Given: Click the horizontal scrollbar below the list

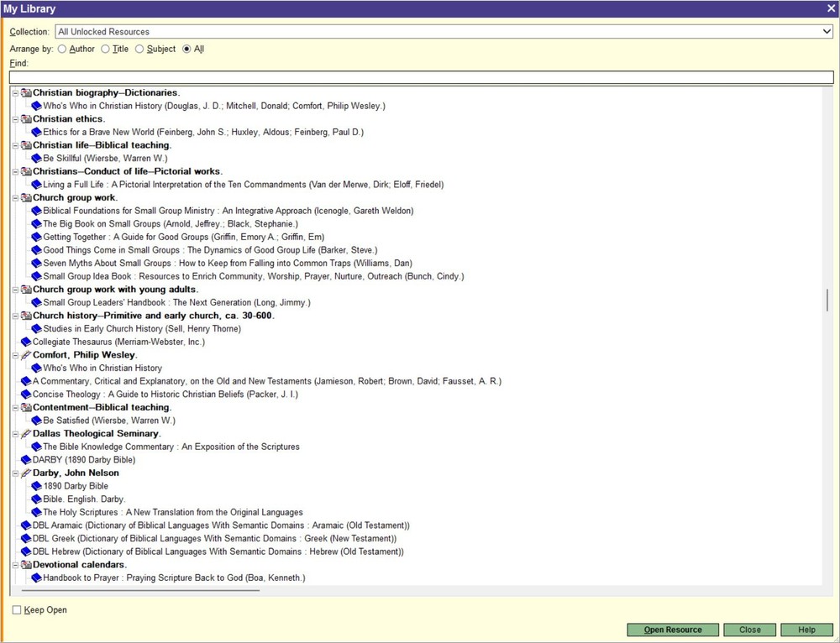Looking at the screenshot, I should (x=140, y=590).
